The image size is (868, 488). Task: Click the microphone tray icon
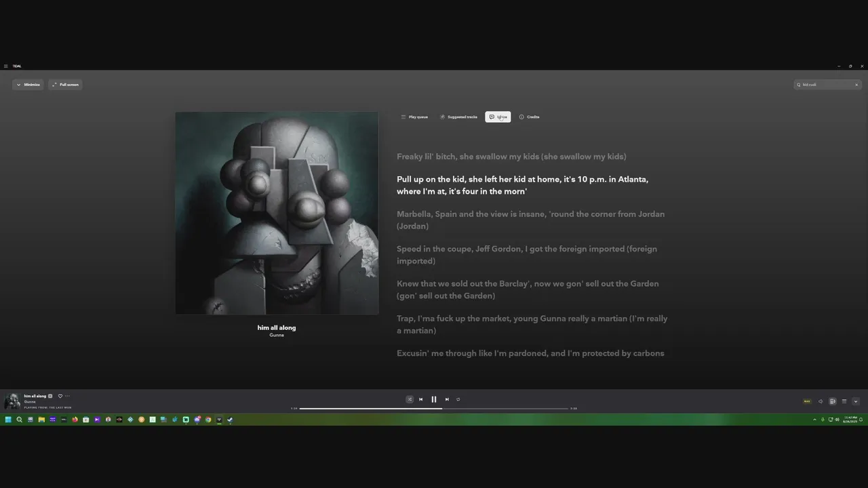pos(823,420)
